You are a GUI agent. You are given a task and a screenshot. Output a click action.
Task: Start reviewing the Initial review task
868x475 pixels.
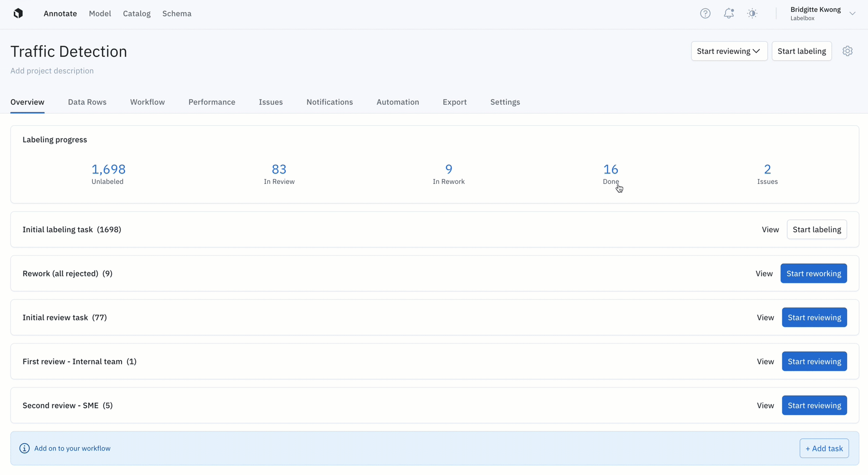tap(814, 317)
